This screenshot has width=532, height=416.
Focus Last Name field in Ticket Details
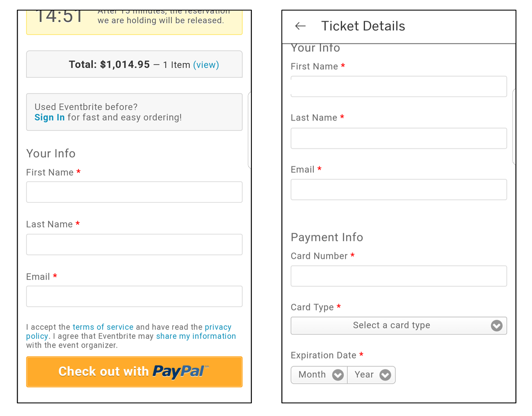point(399,138)
